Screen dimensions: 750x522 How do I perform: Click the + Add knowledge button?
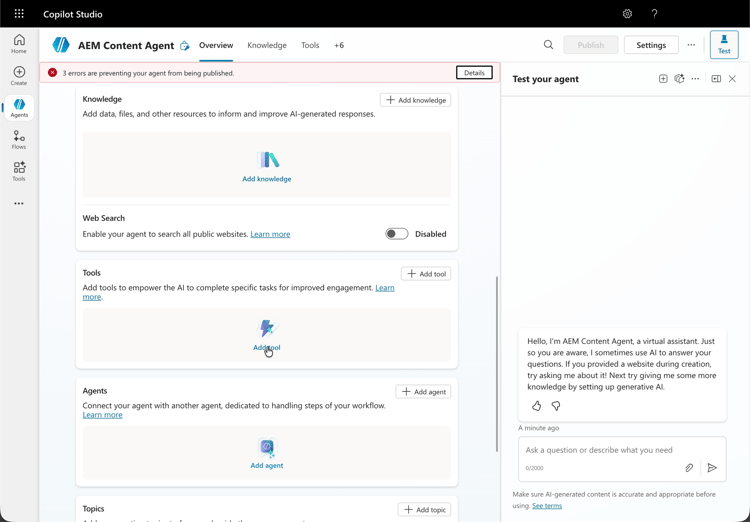click(x=415, y=100)
